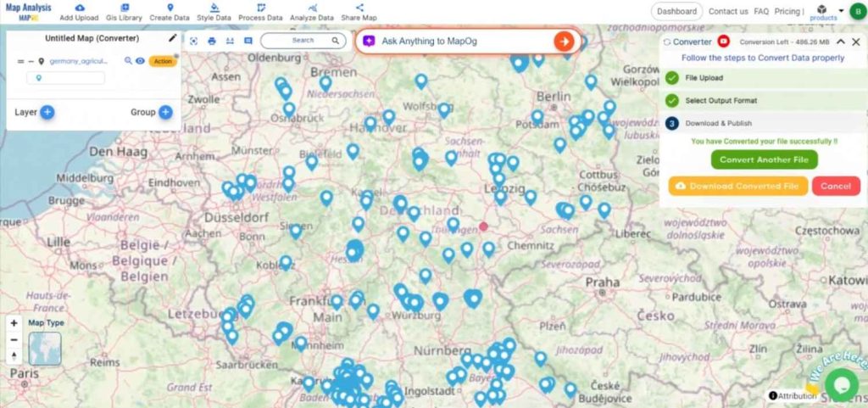Send the MapOg query with orange arrow
The image size is (868, 408).
pyautogui.click(x=563, y=42)
